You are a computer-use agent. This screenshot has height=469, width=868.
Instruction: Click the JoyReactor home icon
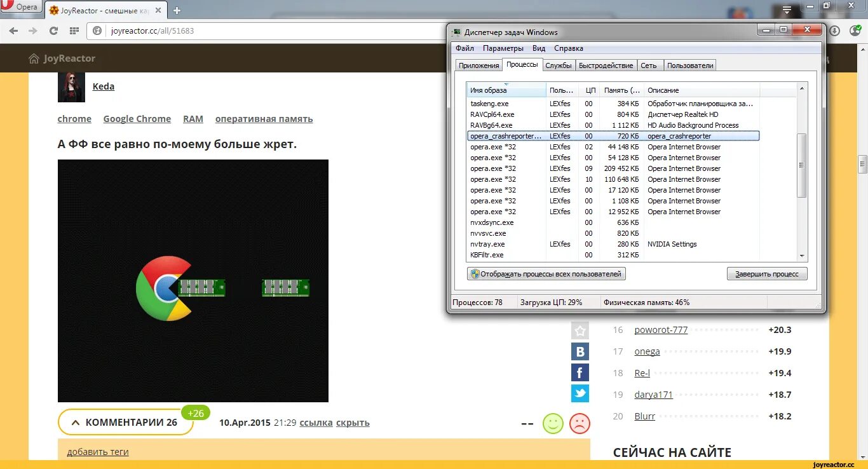(34, 58)
